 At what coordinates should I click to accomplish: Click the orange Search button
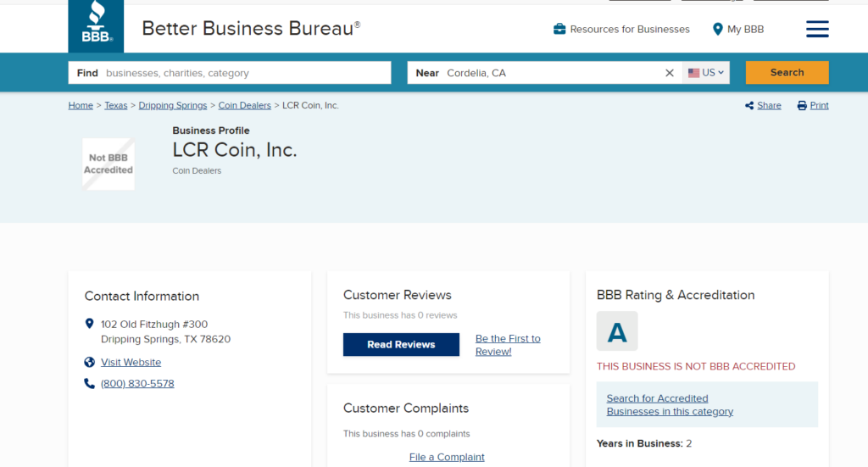(787, 73)
